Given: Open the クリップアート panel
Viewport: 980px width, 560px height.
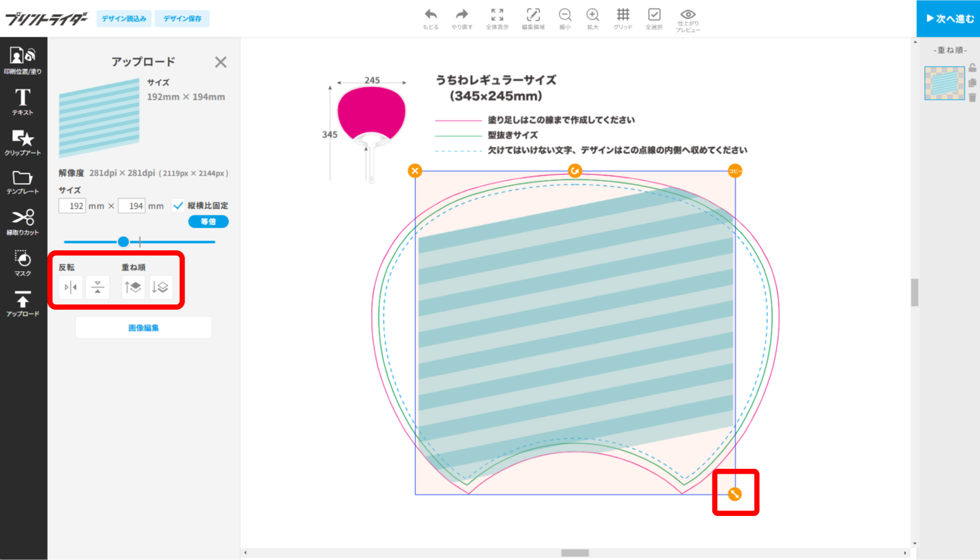Looking at the screenshot, I should (x=23, y=142).
